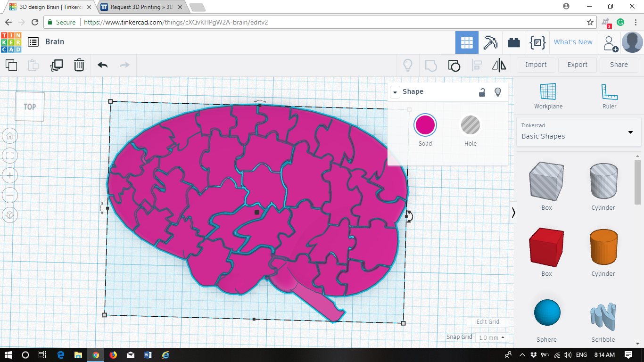
Task: Open Firefox from the taskbar
Action: [x=113, y=354]
